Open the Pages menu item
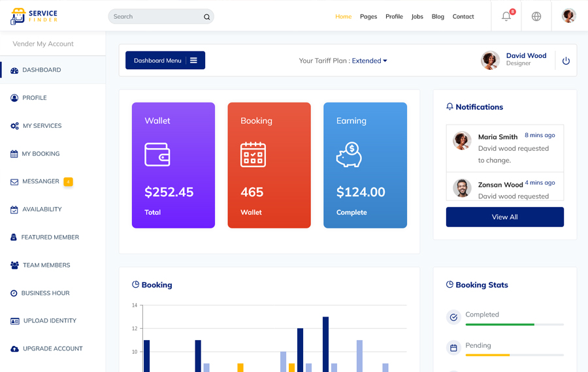This screenshot has height=372, width=588. pyautogui.click(x=368, y=16)
